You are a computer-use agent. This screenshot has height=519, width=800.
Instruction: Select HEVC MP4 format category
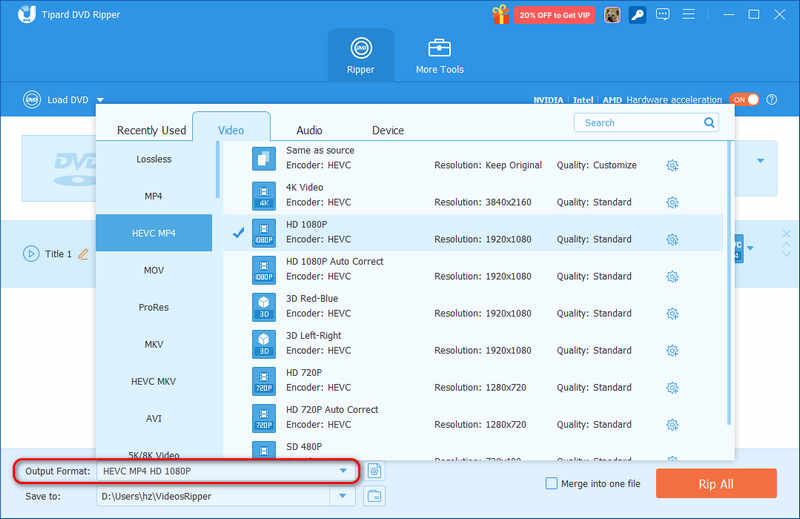click(x=154, y=233)
